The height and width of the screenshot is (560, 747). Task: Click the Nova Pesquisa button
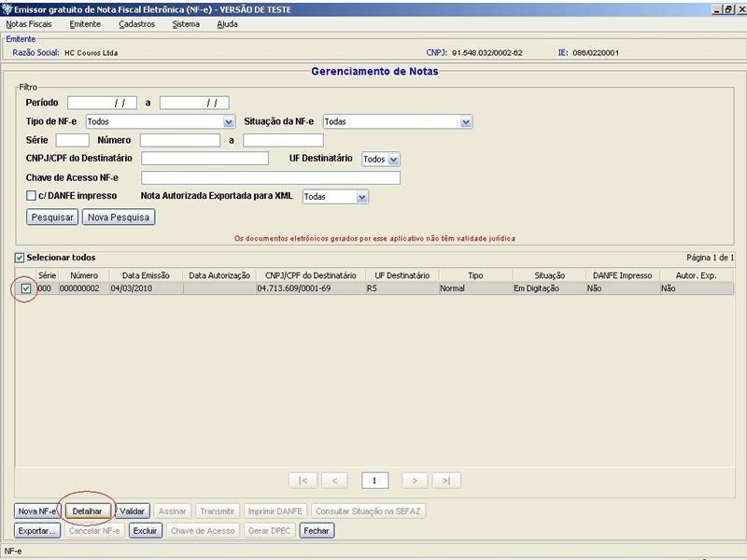click(x=119, y=217)
